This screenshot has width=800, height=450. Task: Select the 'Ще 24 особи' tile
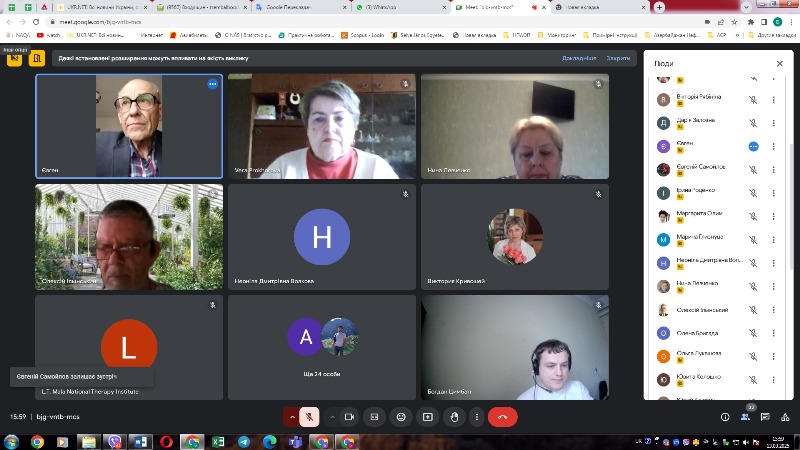click(x=322, y=347)
